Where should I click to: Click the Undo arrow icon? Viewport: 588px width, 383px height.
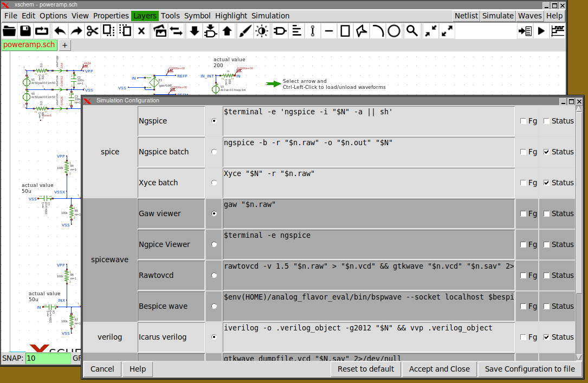(60, 31)
